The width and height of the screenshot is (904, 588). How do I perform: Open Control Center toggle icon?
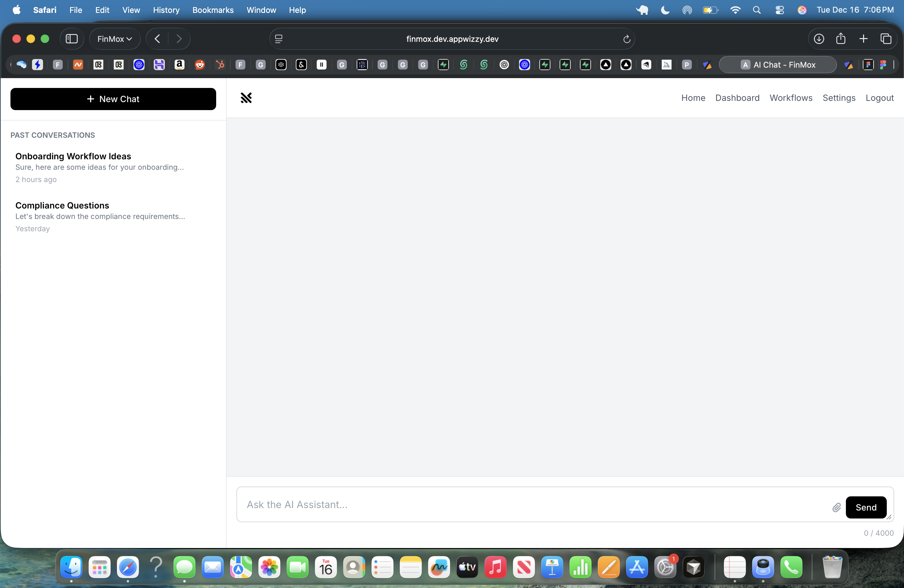[779, 10]
